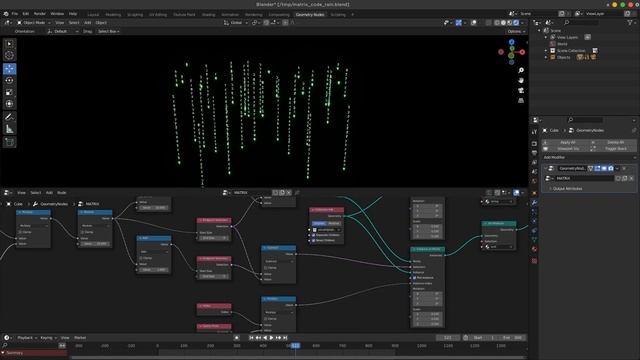Click the Blender logo menu icon

[6, 14]
